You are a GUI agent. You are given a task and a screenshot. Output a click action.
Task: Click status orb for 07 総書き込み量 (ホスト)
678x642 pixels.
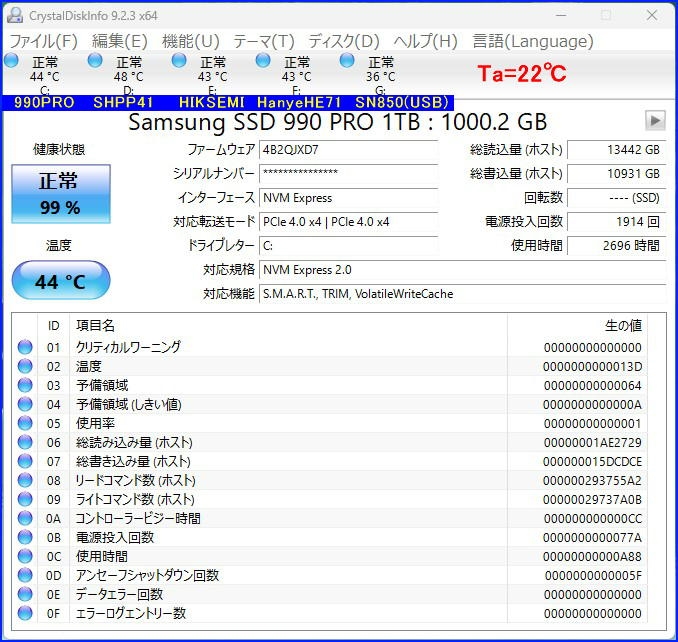click(x=25, y=461)
